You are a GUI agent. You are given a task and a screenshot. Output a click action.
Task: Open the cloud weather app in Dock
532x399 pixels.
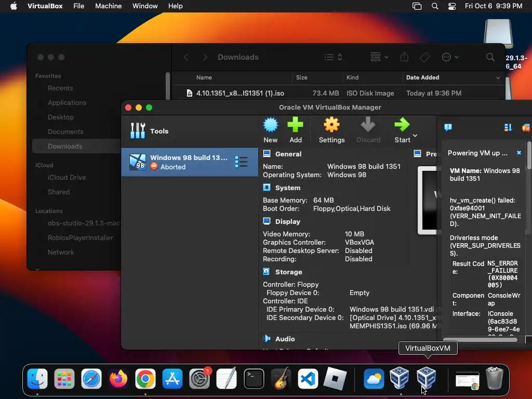(x=374, y=378)
